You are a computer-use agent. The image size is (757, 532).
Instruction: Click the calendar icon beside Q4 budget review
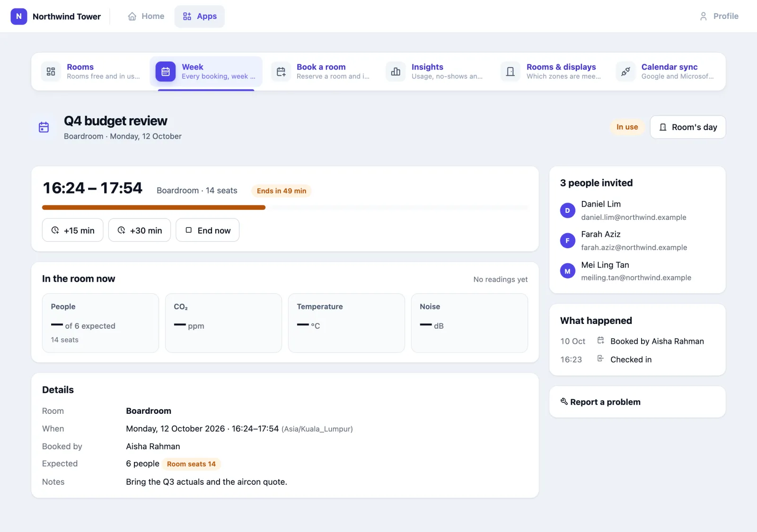point(44,127)
